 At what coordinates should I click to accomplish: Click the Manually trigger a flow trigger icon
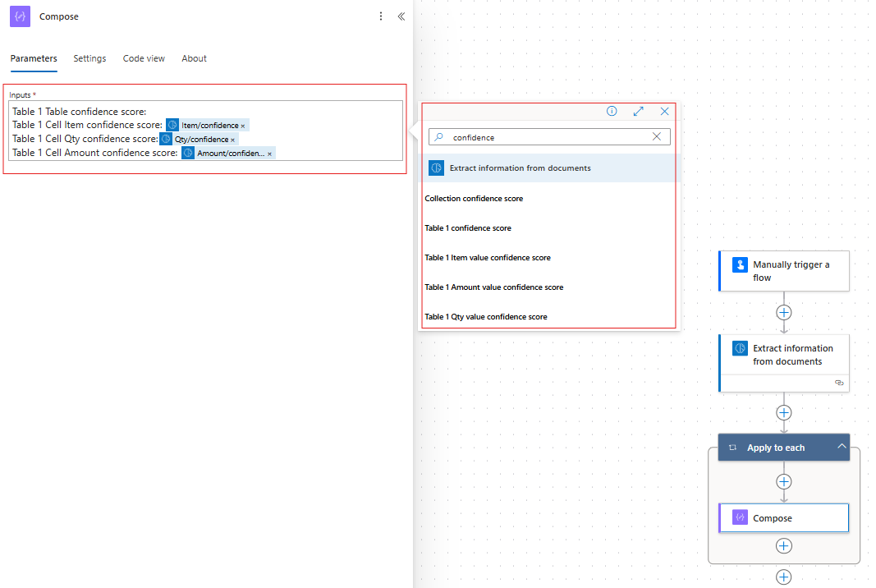[x=740, y=264]
